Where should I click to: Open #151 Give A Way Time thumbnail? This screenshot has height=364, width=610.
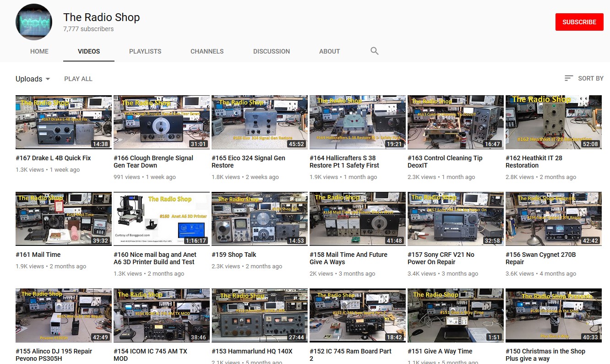pos(456,315)
